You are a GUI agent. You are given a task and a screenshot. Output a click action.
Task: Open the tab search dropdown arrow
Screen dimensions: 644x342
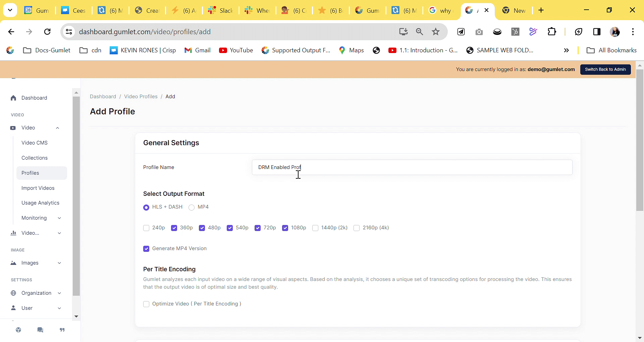tap(10, 10)
